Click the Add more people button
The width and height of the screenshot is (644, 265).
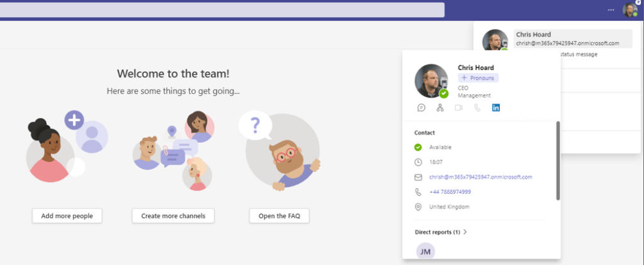[x=67, y=216]
